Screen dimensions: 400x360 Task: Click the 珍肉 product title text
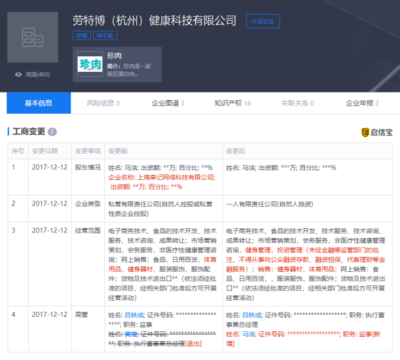tap(115, 56)
